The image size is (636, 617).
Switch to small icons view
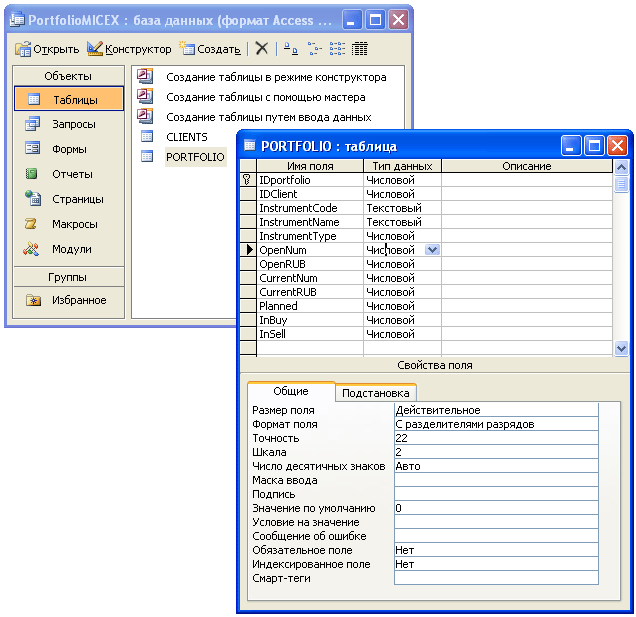[314, 49]
